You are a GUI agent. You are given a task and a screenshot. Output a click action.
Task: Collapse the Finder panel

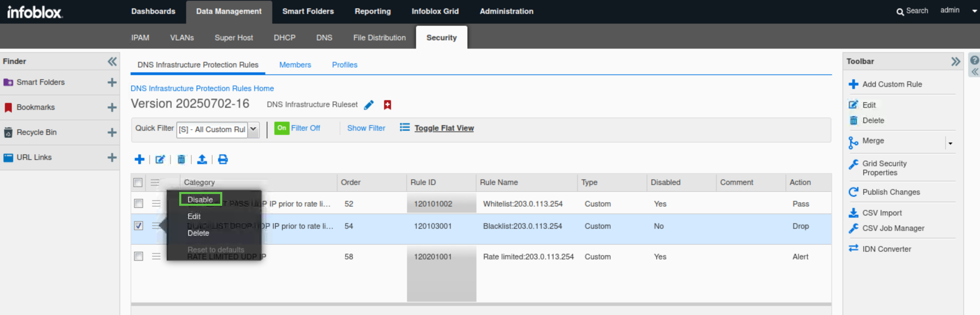[x=112, y=61]
